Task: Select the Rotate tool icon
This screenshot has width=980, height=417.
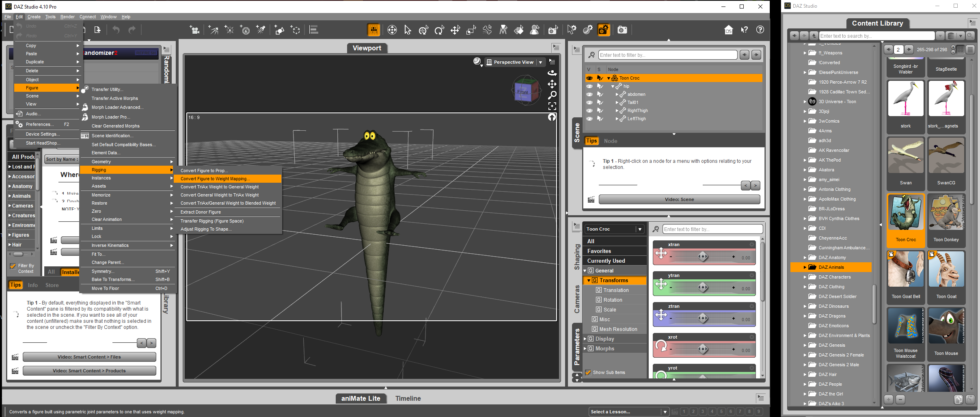Action: (439, 30)
